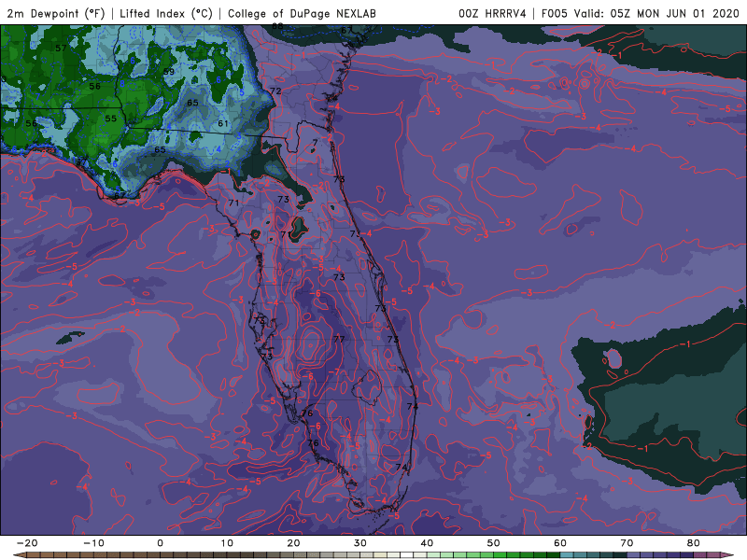Click the '40' color bar label
Viewport: 747px width, 560px height.
tap(427, 543)
